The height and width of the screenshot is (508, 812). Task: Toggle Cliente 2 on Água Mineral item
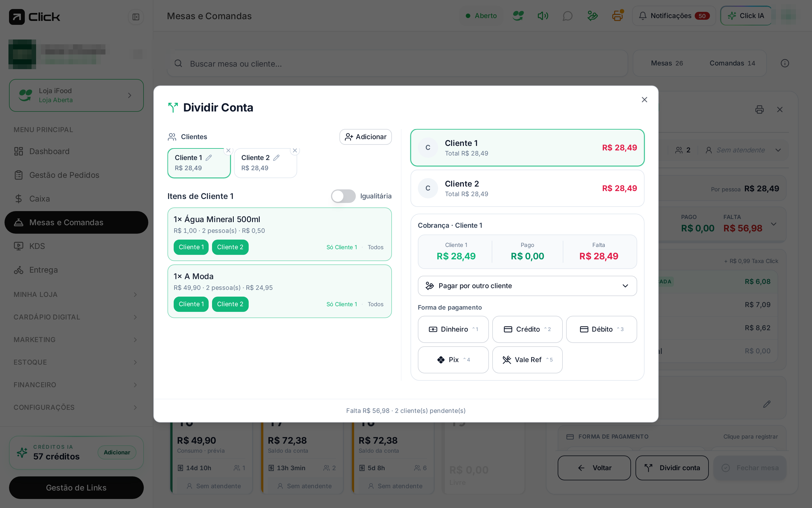(230, 247)
